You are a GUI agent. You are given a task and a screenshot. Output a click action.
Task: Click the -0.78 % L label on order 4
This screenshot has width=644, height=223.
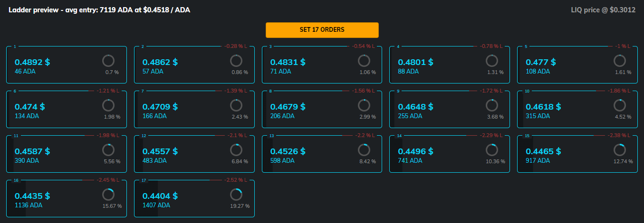point(492,46)
